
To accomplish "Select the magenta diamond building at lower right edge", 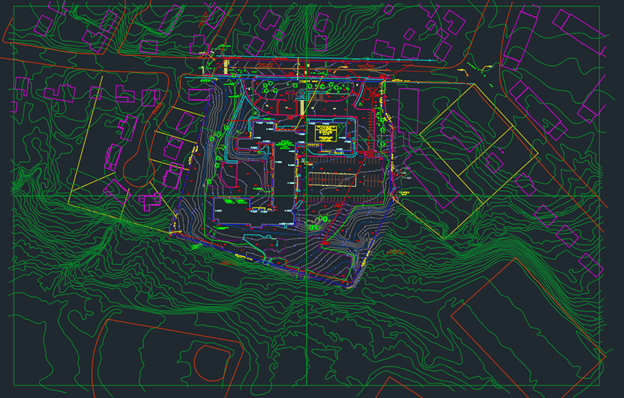I will [591, 265].
